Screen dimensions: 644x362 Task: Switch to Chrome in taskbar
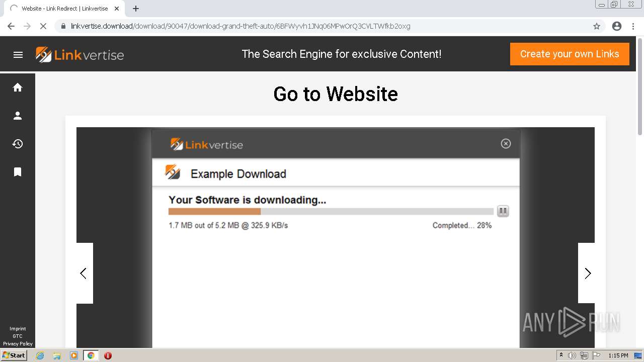click(91, 355)
